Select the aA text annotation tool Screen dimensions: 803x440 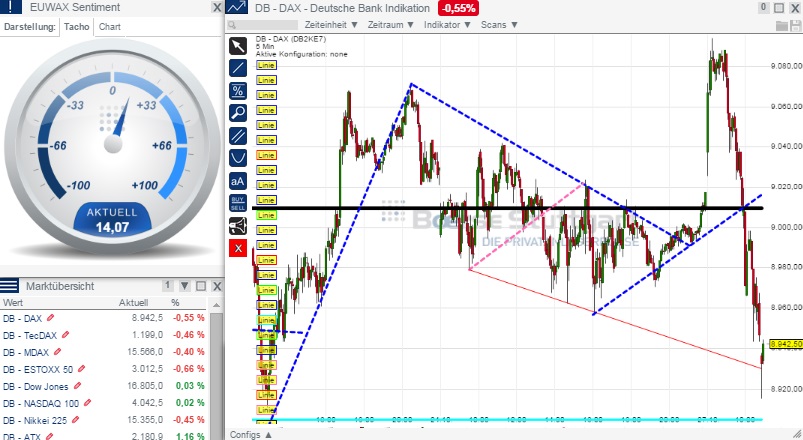[238, 181]
